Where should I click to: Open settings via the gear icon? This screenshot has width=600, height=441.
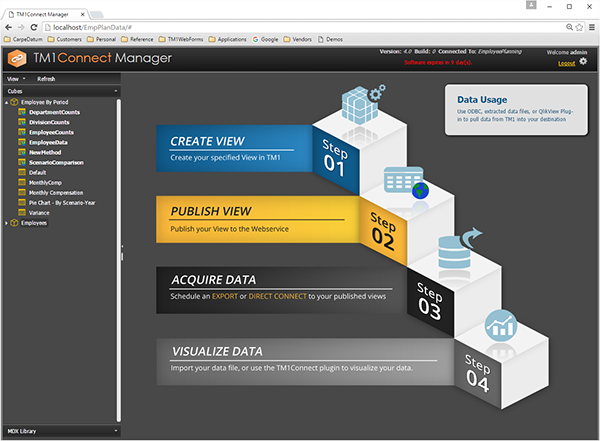583,61
